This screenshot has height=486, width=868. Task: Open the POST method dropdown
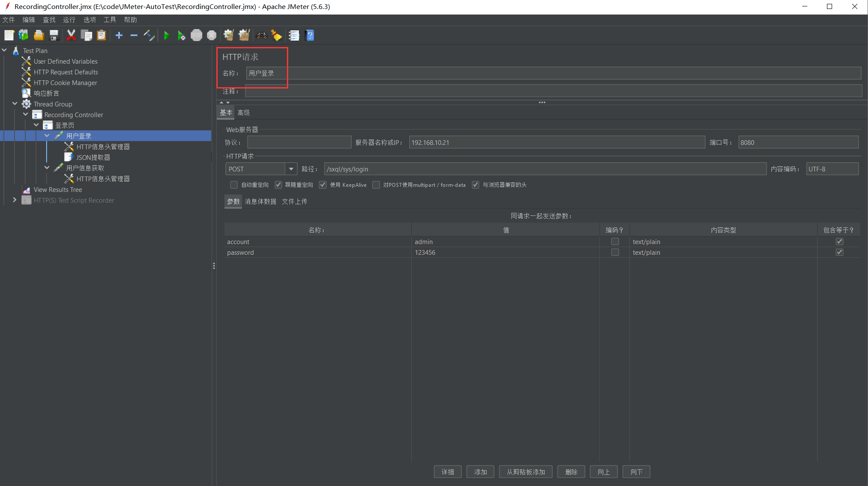[x=291, y=169]
